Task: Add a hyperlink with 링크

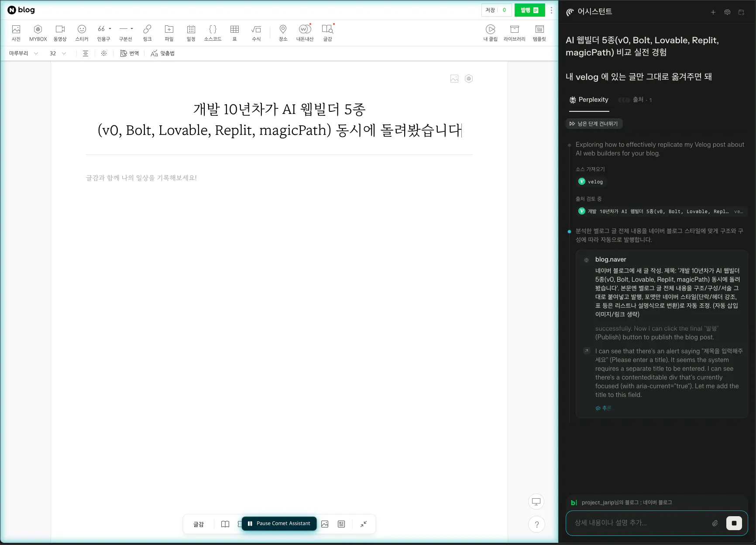Action: tap(148, 33)
